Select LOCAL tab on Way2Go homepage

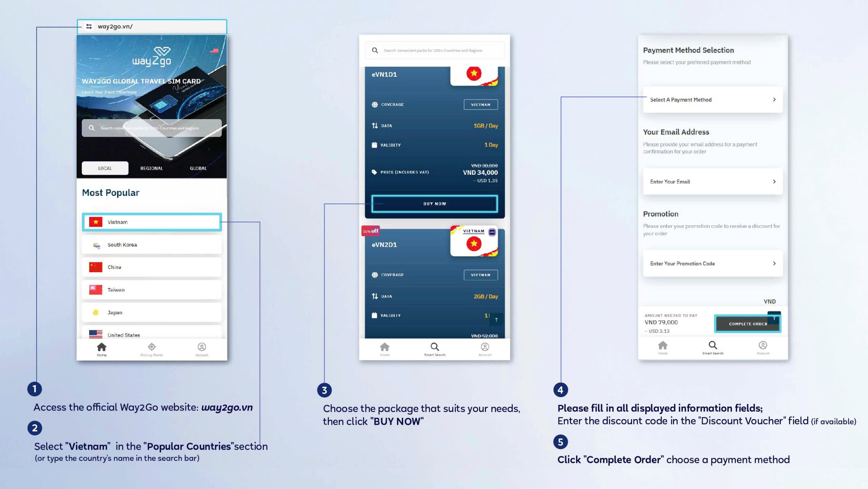pyautogui.click(x=104, y=168)
